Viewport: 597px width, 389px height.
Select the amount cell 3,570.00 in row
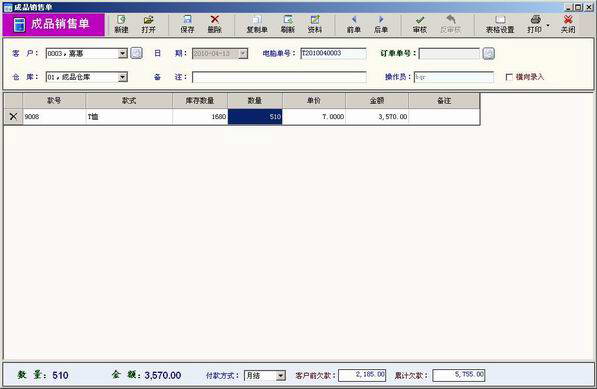click(x=377, y=116)
